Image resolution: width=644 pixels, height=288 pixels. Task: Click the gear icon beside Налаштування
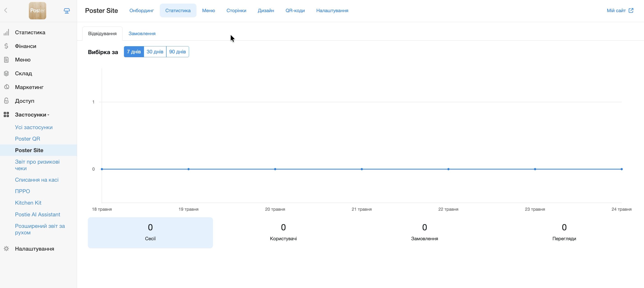point(6,249)
